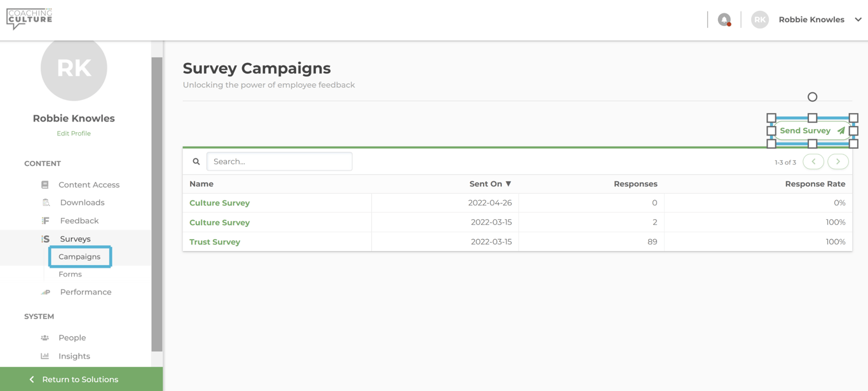Go to Feedback section in sidebar

[x=79, y=221]
